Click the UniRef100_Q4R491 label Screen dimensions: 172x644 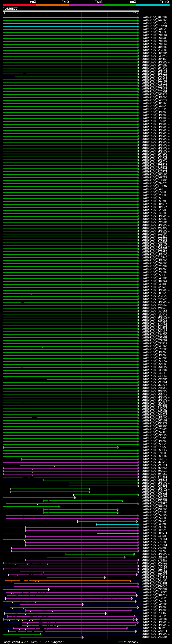154,486
